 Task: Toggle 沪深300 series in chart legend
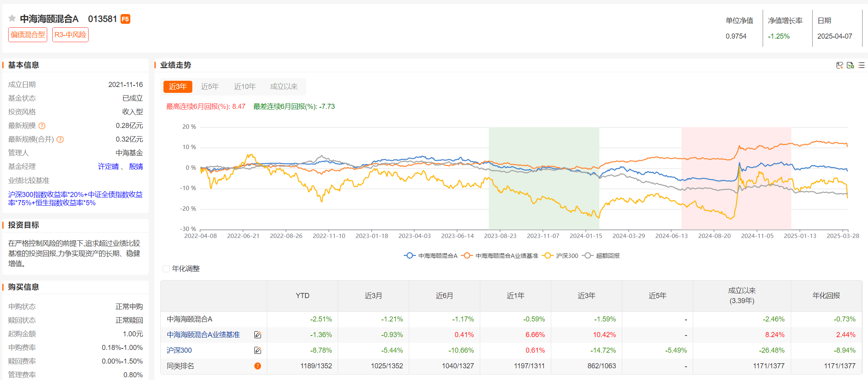[x=560, y=256]
